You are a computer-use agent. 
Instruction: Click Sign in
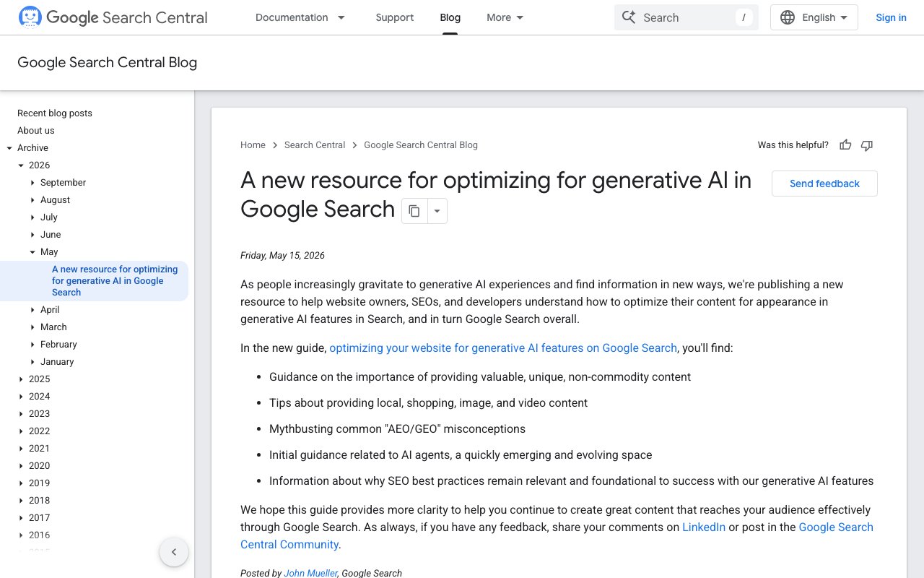click(x=891, y=17)
